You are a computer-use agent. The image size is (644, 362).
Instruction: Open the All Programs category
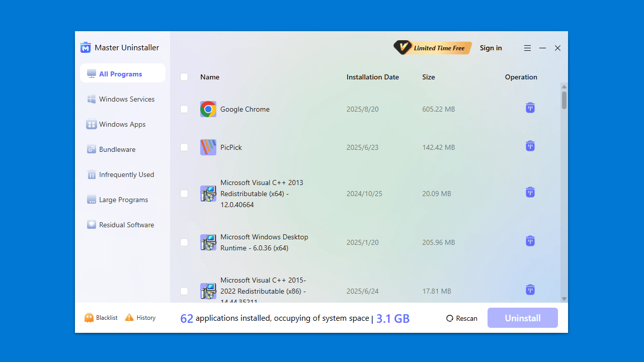(x=123, y=74)
